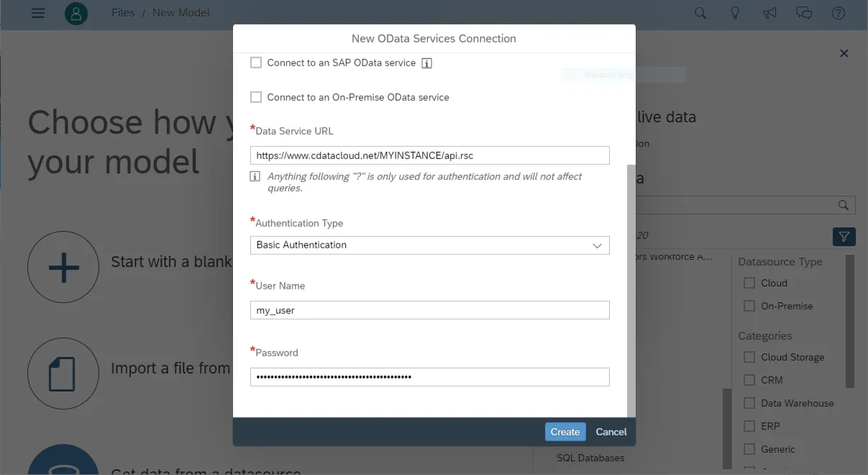Click the lightbulb ideas icon
This screenshot has width=868, height=475.
point(735,13)
